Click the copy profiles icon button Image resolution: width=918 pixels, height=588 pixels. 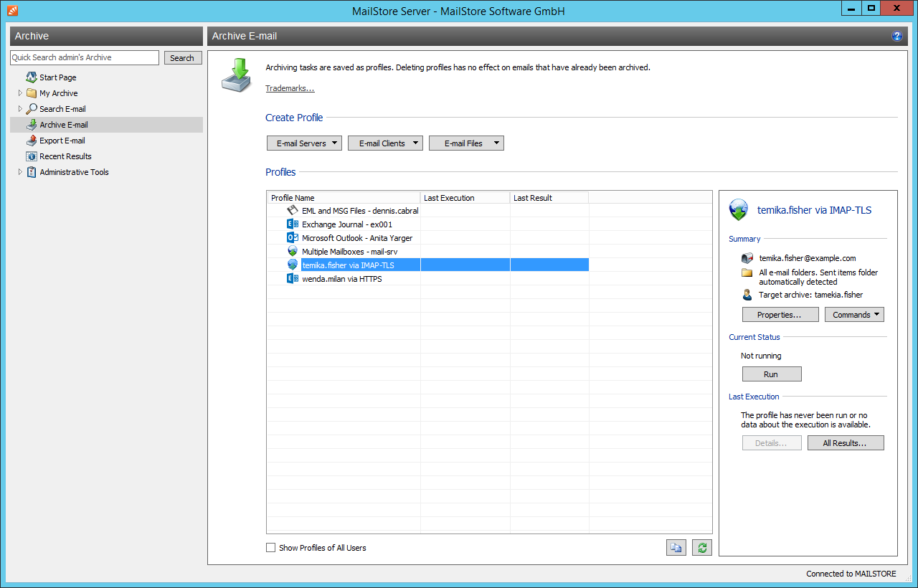[x=676, y=548]
